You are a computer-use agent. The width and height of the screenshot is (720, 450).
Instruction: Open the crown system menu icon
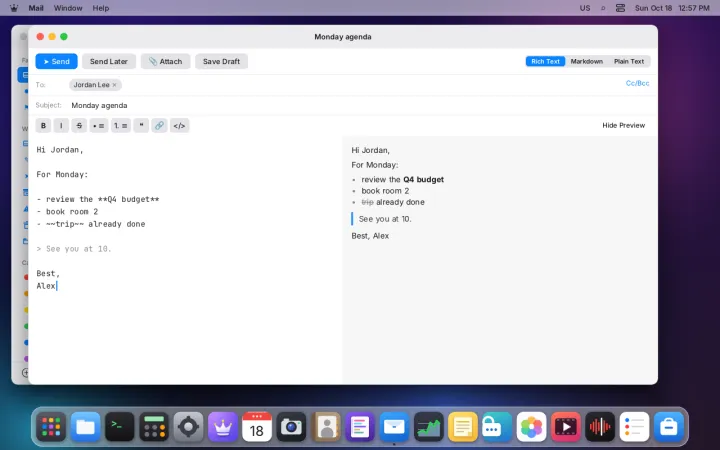[x=14, y=8]
